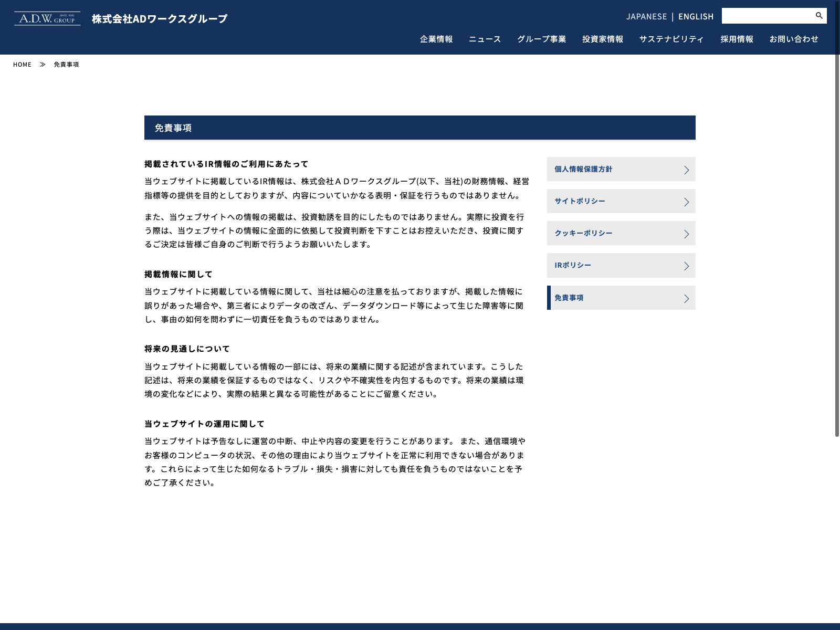
Task: Switch the site language to ENGLISH
Action: point(696,17)
